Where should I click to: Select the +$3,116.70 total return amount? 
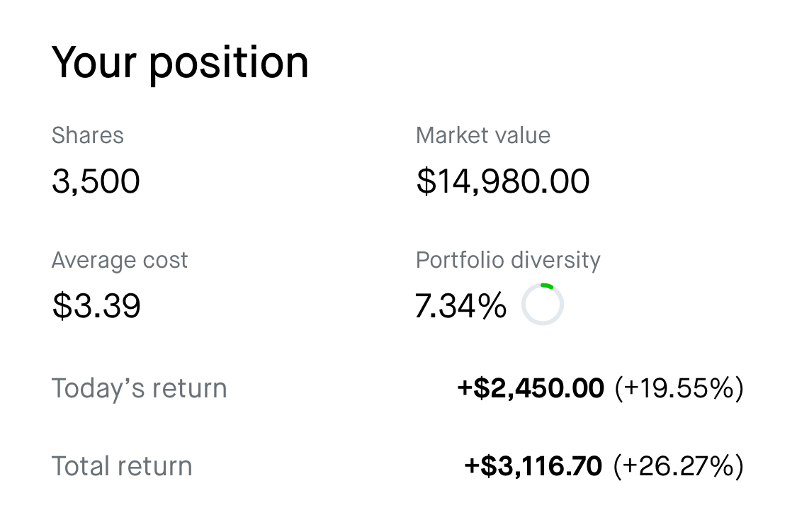pyautogui.click(x=533, y=466)
